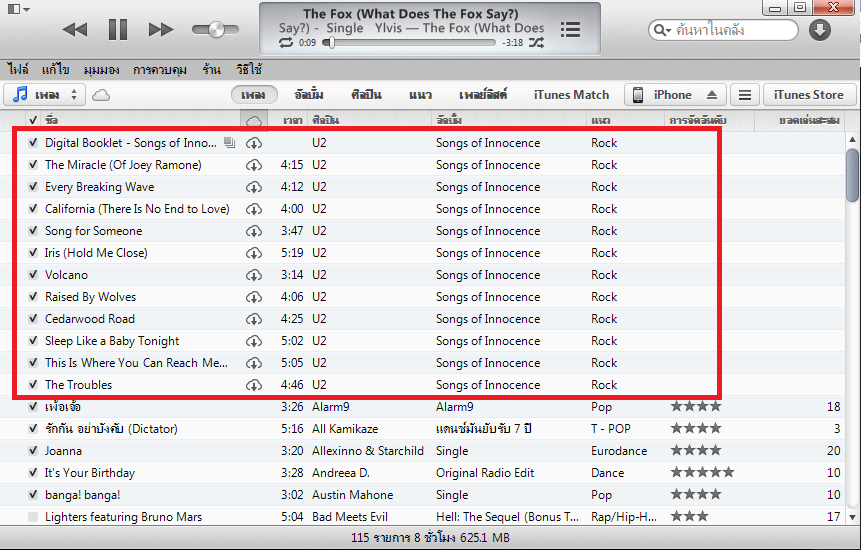
Task: Download The Troubles from iCloud
Action: 253,385
